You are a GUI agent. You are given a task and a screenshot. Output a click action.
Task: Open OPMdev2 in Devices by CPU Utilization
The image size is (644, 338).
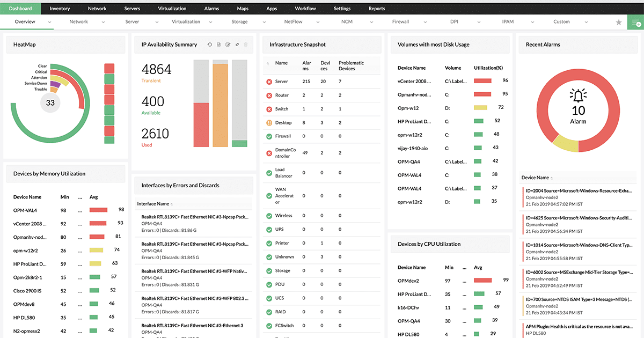[x=408, y=281]
